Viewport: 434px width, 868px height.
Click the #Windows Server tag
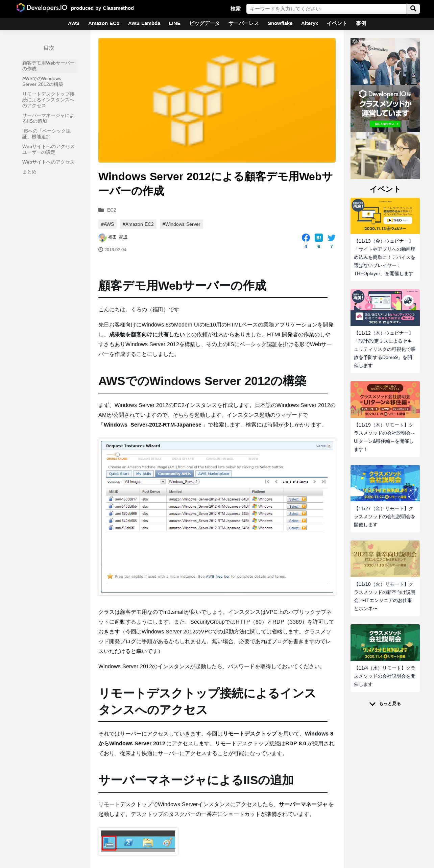click(181, 224)
